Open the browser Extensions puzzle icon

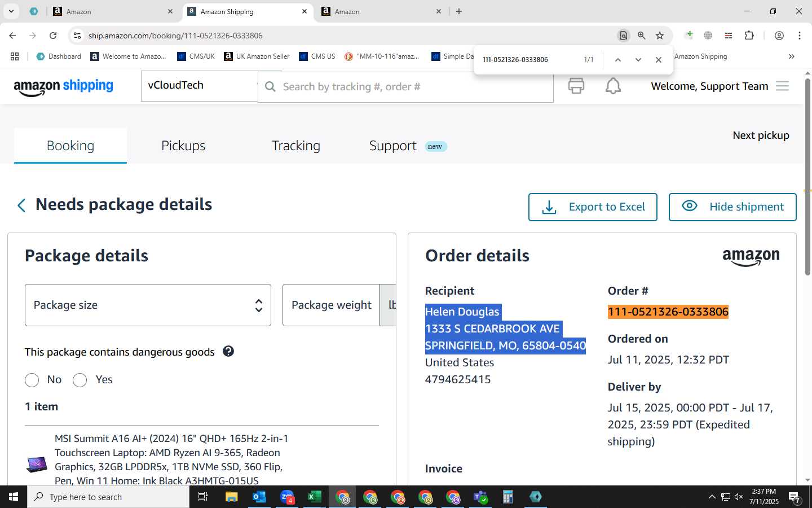tap(749, 36)
